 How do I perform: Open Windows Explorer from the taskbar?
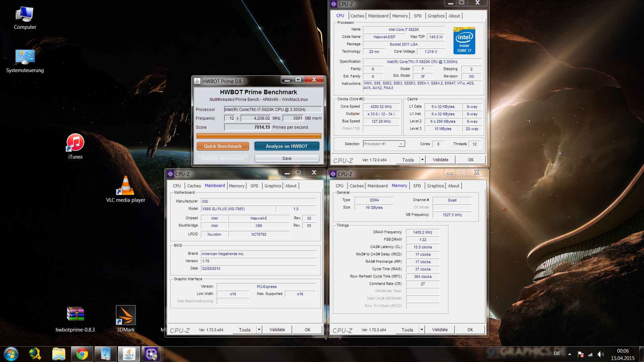tap(59, 354)
